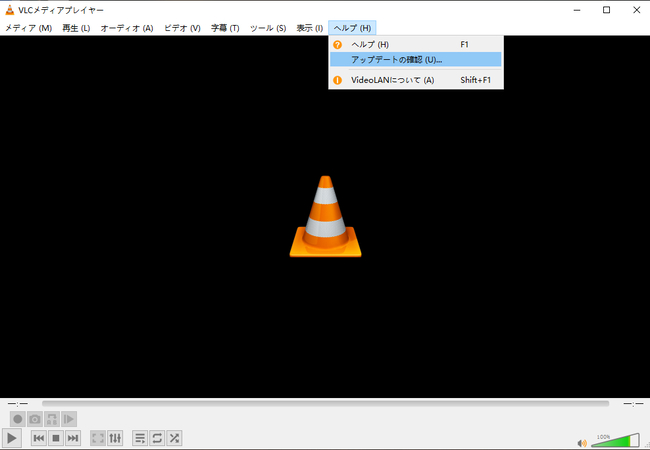Click the remaining time label on right

(633, 403)
